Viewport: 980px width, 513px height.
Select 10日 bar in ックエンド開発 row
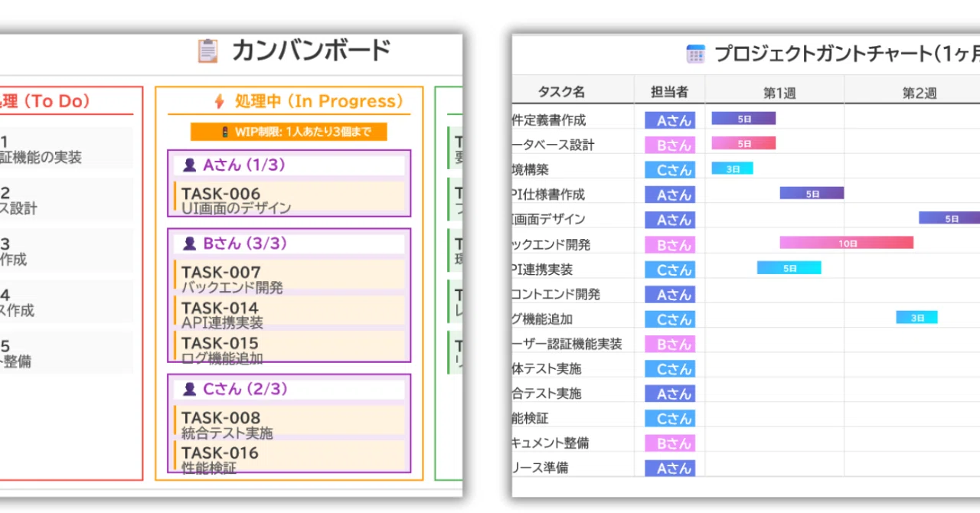847,243
